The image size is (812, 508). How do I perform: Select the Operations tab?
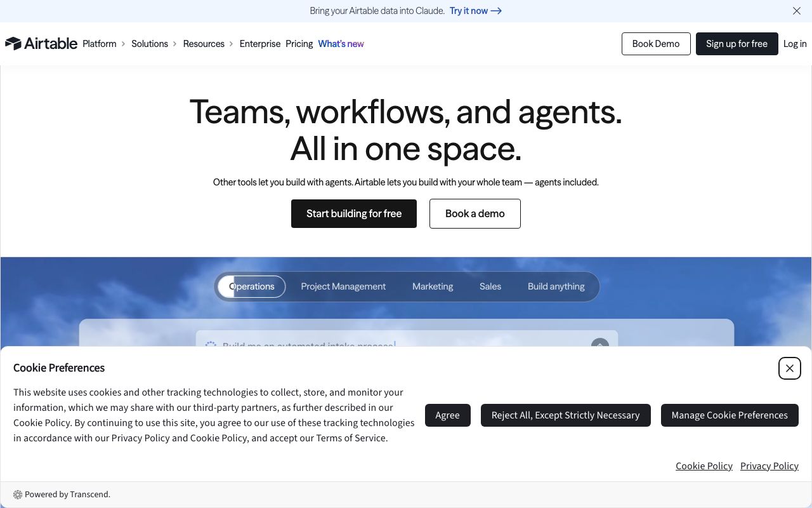252,286
